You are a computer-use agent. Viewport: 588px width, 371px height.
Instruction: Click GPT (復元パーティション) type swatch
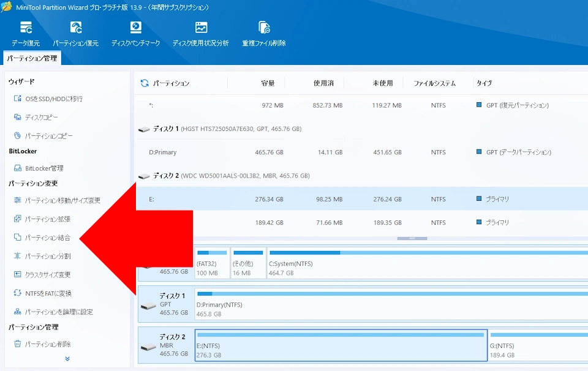coord(479,105)
